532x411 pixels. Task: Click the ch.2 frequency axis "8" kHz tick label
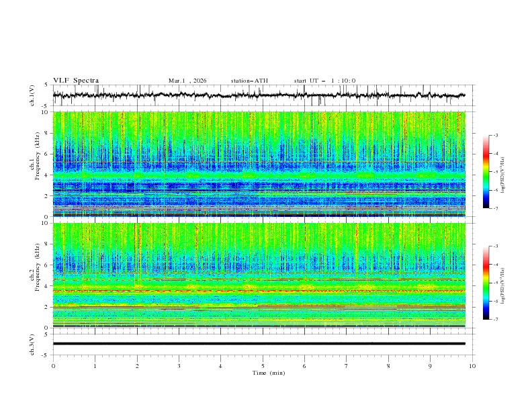coord(47,244)
